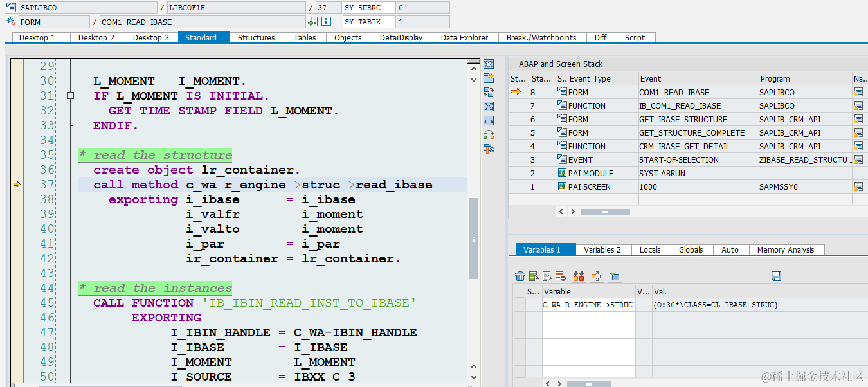Click the variables table horizontal scroll right arrow
The image size is (868, 387).
tap(559, 383)
